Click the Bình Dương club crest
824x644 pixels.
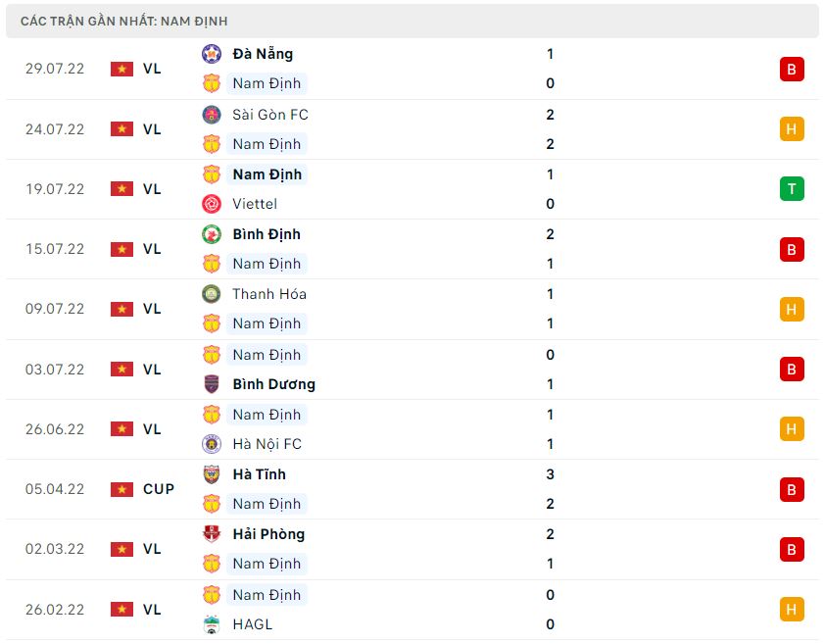pyautogui.click(x=212, y=384)
